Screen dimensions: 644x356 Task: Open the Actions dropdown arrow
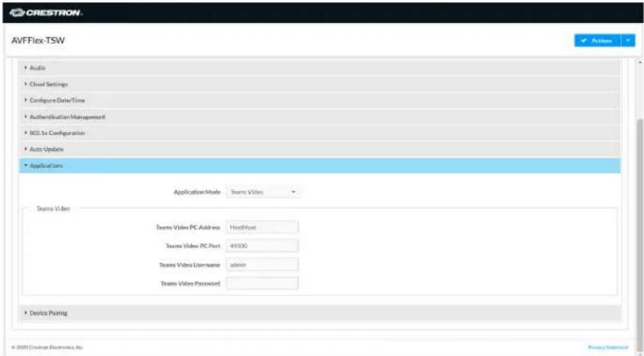coord(628,41)
